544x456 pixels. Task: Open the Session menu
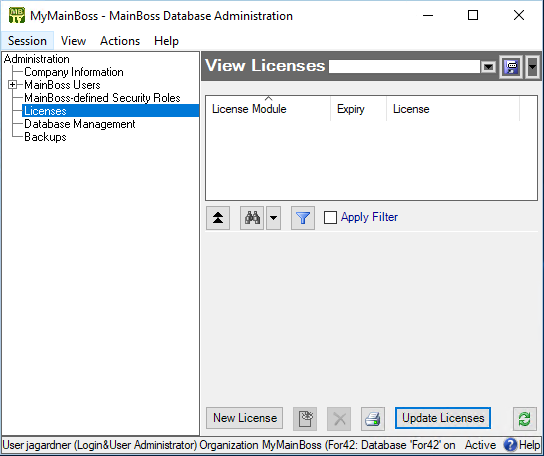tap(27, 41)
